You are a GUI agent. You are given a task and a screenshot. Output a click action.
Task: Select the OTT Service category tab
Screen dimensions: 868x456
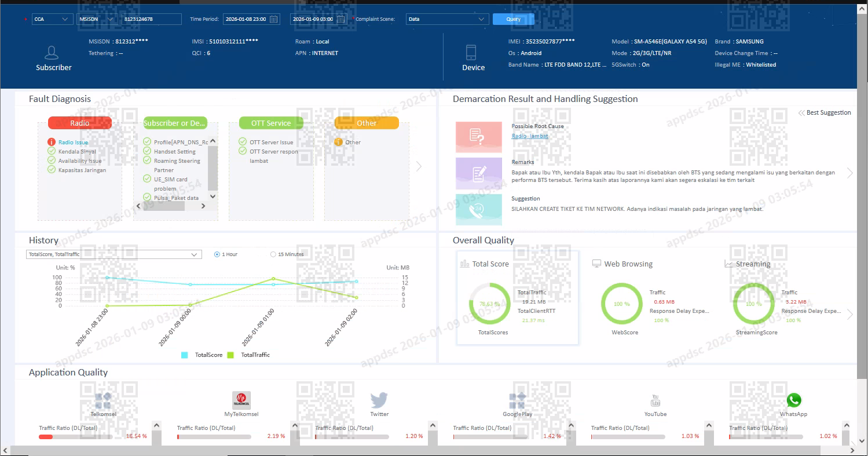[x=271, y=123]
